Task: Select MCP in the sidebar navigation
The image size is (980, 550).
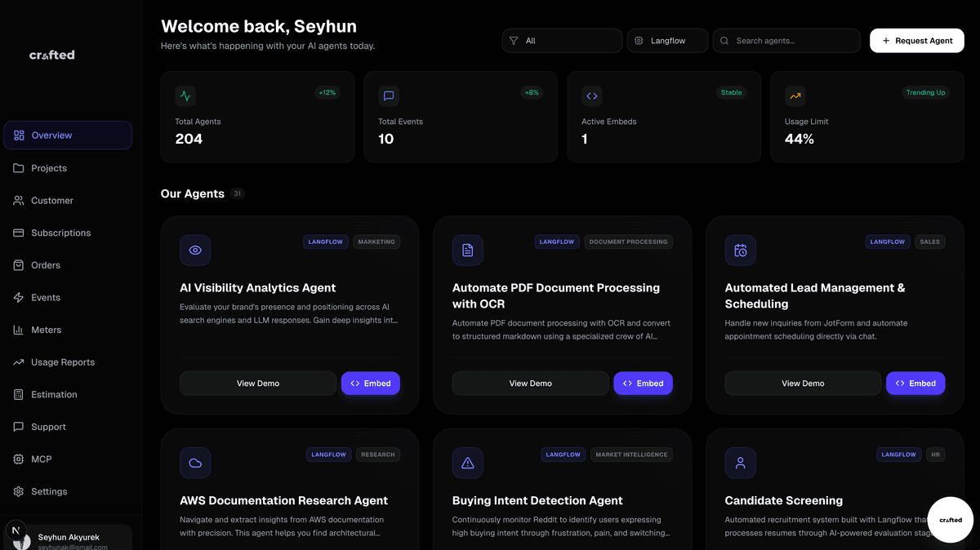Action: (41, 459)
